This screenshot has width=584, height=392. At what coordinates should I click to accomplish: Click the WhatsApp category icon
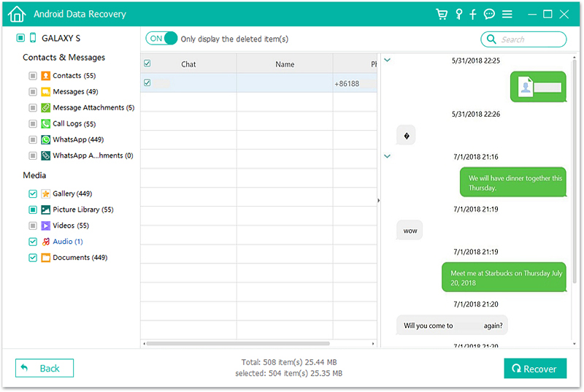tap(45, 139)
